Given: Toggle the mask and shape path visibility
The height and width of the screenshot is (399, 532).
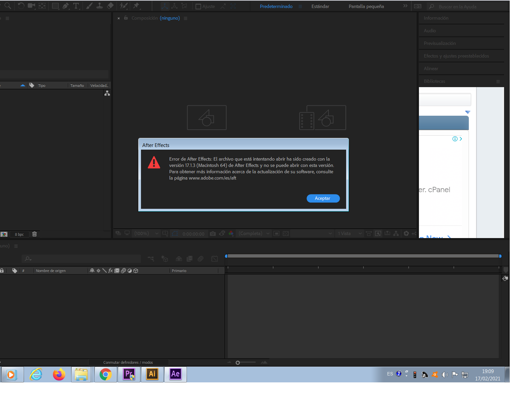Looking at the screenshot, I should click(x=175, y=233).
